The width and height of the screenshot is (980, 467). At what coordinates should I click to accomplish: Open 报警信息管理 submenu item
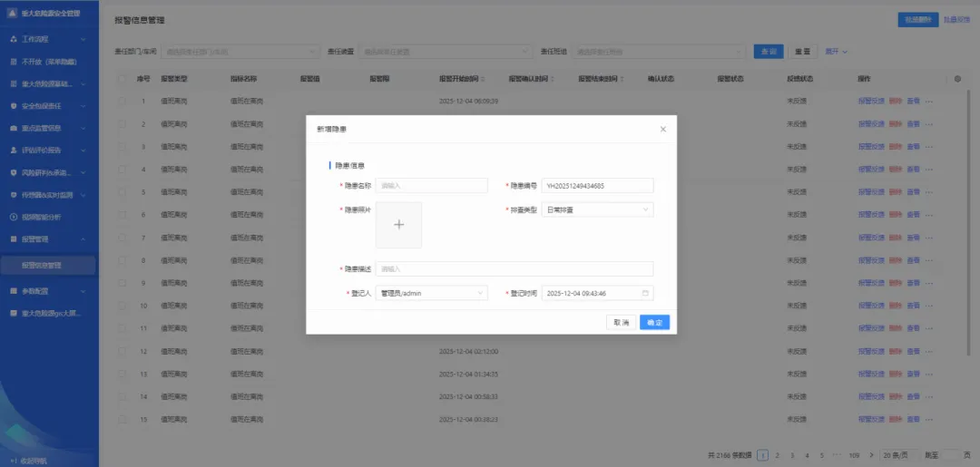(48, 266)
